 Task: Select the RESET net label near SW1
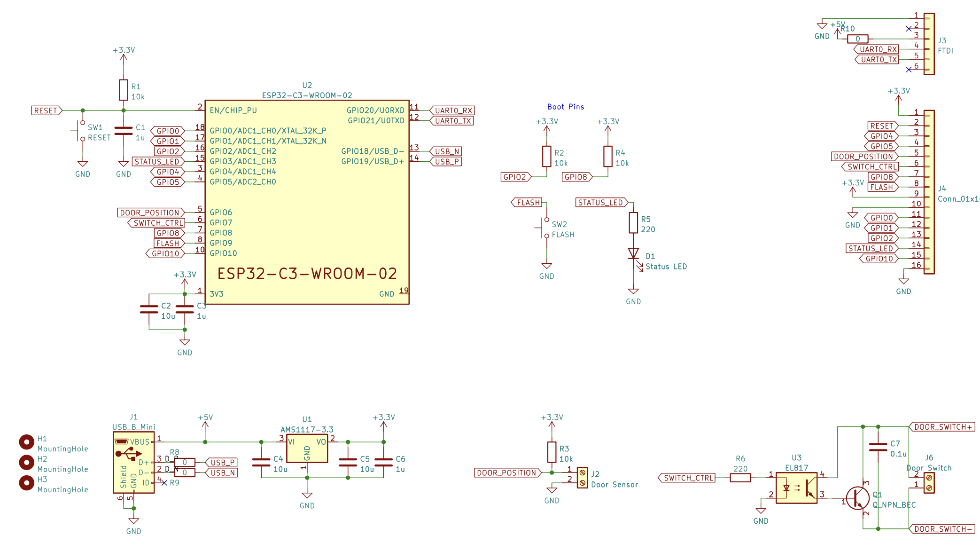tap(47, 110)
